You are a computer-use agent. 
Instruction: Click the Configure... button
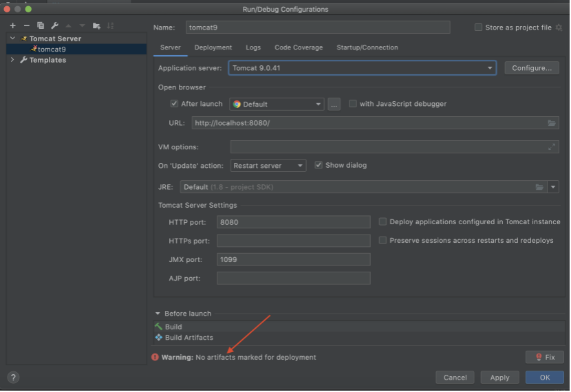coord(532,68)
